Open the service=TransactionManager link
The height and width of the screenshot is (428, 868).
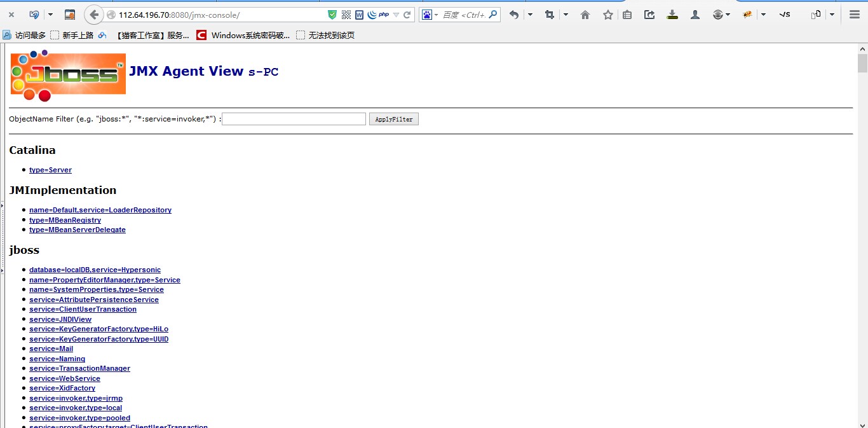coord(79,368)
